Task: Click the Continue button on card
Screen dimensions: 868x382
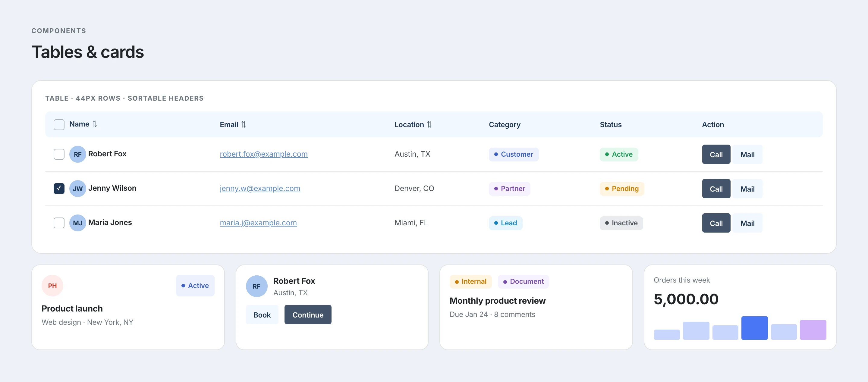Action: (x=308, y=315)
